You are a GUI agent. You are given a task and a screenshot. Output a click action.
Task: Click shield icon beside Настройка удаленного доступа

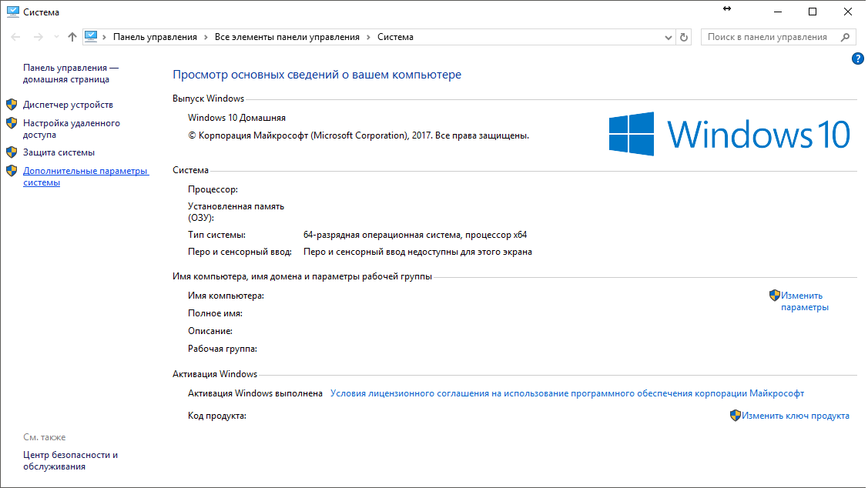coord(12,123)
